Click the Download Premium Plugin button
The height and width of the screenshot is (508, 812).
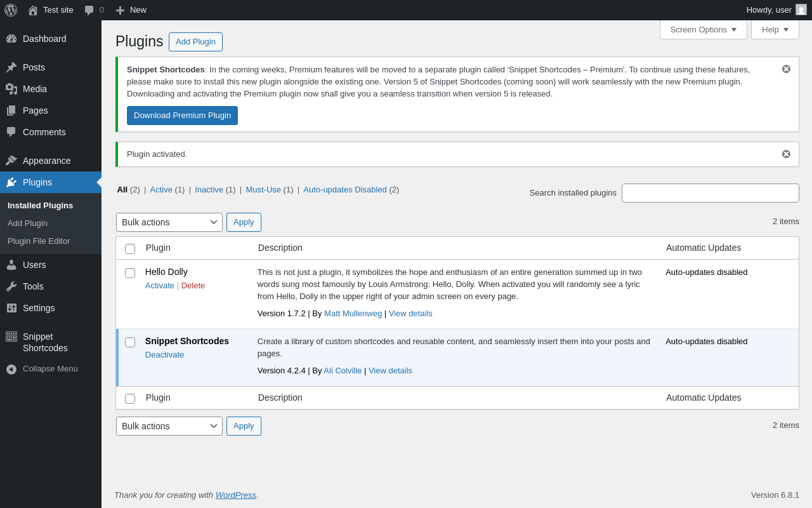pyautogui.click(x=182, y=116)
